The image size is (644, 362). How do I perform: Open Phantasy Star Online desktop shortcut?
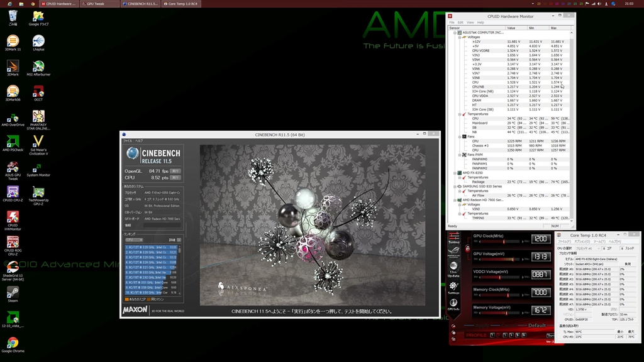coord(38,120)
